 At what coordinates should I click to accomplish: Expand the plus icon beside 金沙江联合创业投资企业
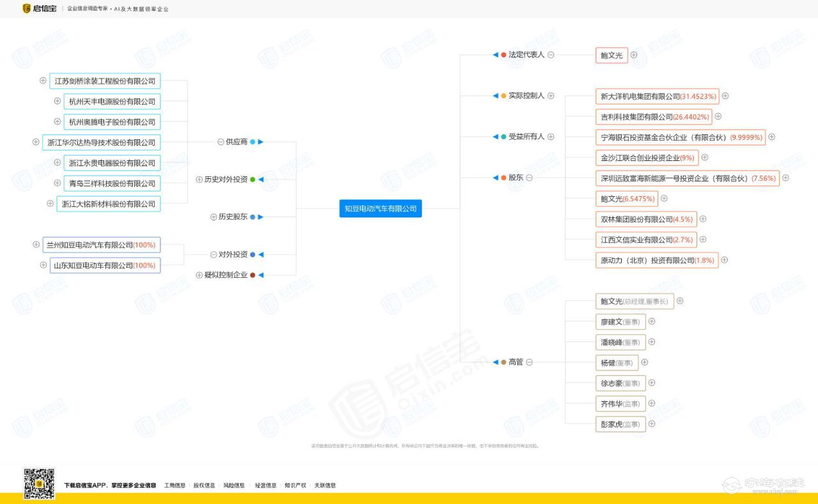[705, 157]
